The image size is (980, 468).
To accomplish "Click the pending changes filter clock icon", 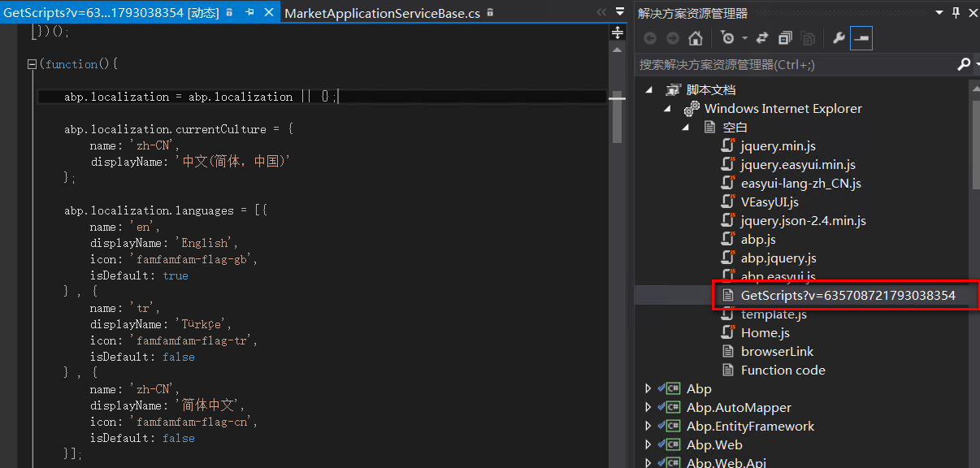I will click(x=727, y=38).
